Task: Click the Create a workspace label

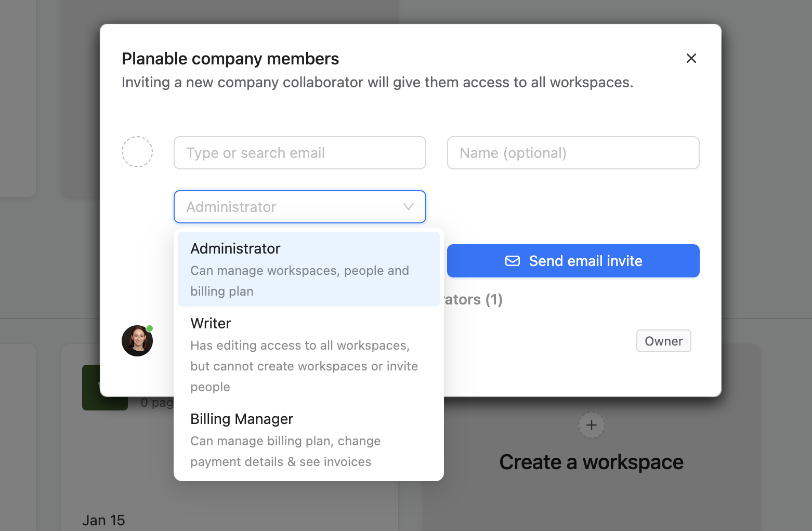Action: click(x=591, y=462)
